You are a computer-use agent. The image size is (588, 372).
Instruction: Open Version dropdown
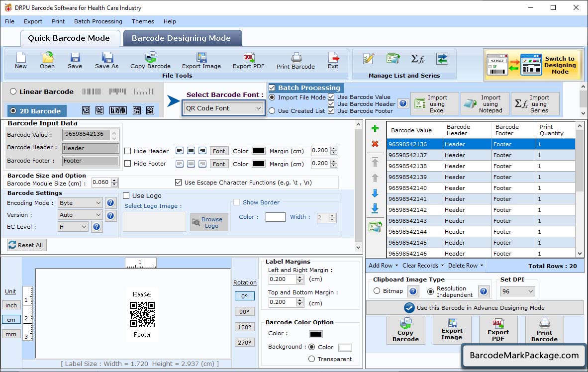80,215
